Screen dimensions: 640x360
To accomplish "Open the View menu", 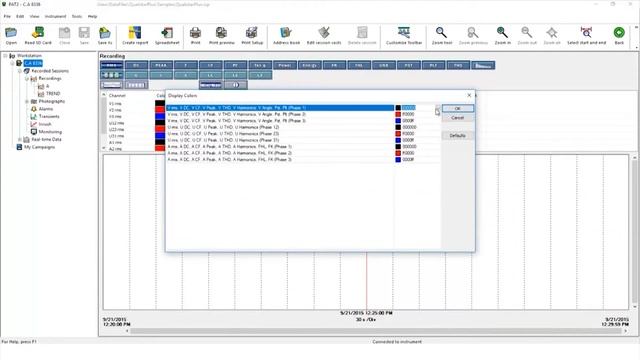I will (34, 16).
